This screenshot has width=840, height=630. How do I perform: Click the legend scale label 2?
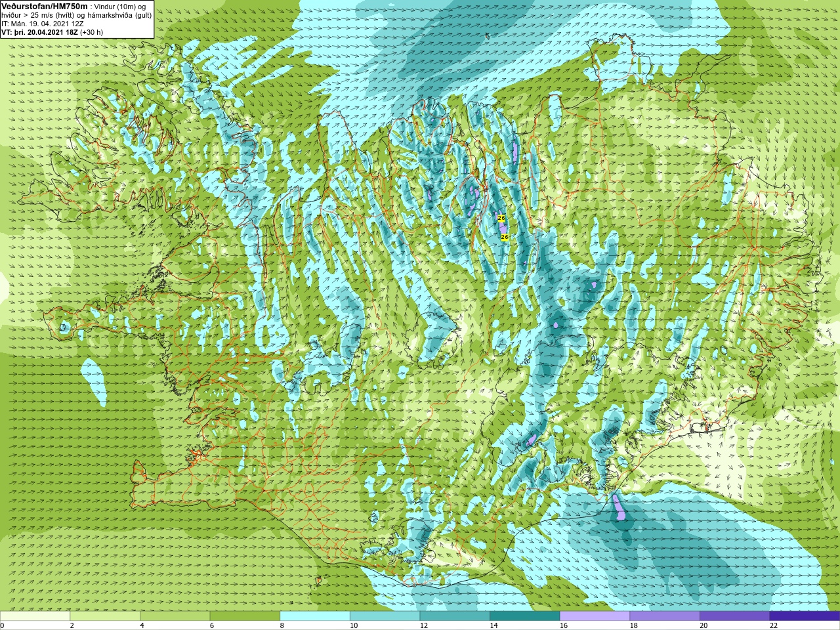click(72, 625)
